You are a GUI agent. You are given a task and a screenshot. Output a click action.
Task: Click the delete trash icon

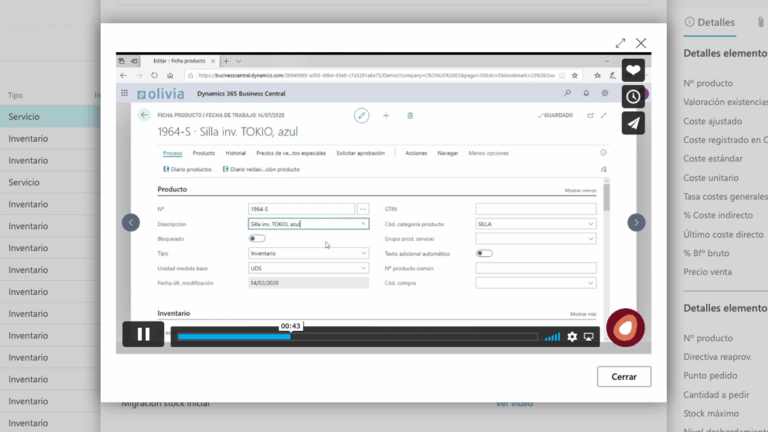click(x=410, y=116)
